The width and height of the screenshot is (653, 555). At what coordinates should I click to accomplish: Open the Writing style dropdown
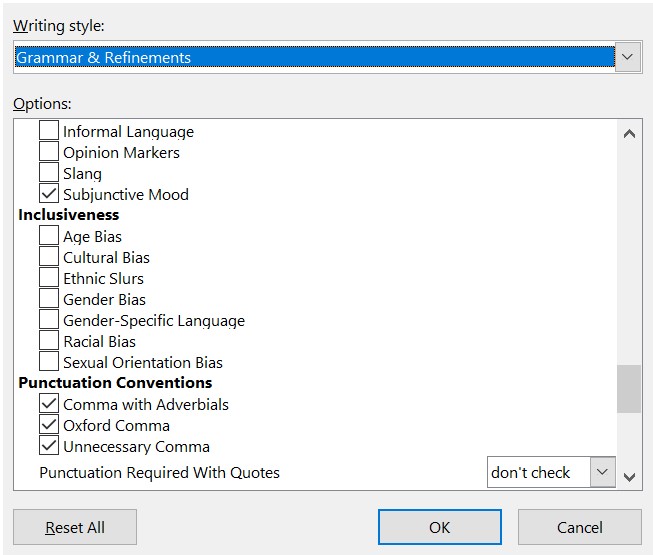tap(627, 57)
